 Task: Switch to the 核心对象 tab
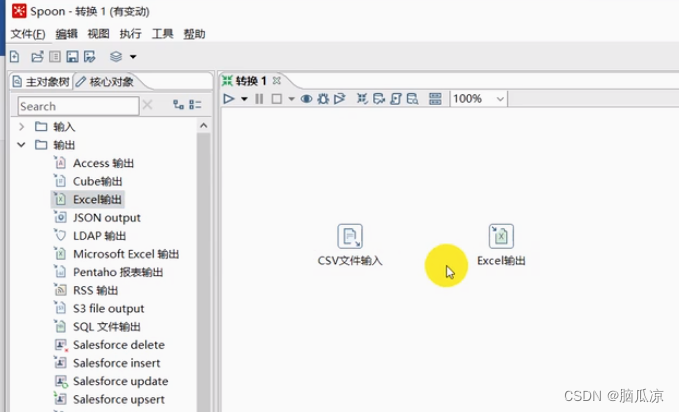[x=105, y=82]
